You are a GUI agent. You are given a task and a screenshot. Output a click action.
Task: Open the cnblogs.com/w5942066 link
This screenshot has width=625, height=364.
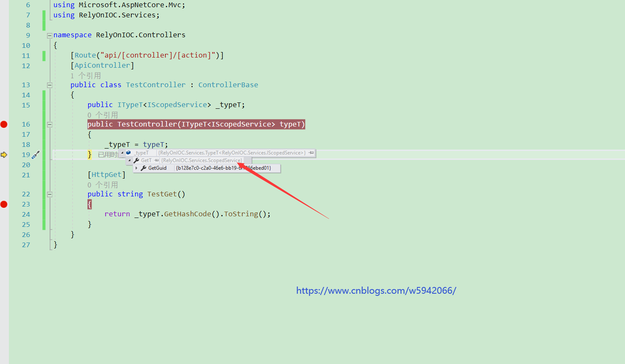(376, 290)
